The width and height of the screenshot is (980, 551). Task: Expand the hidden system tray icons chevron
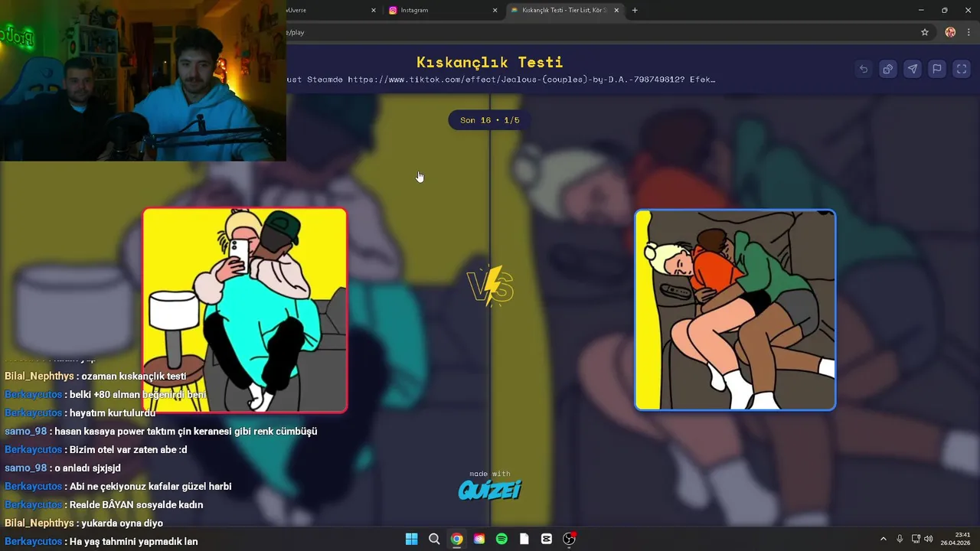point(883,539)
